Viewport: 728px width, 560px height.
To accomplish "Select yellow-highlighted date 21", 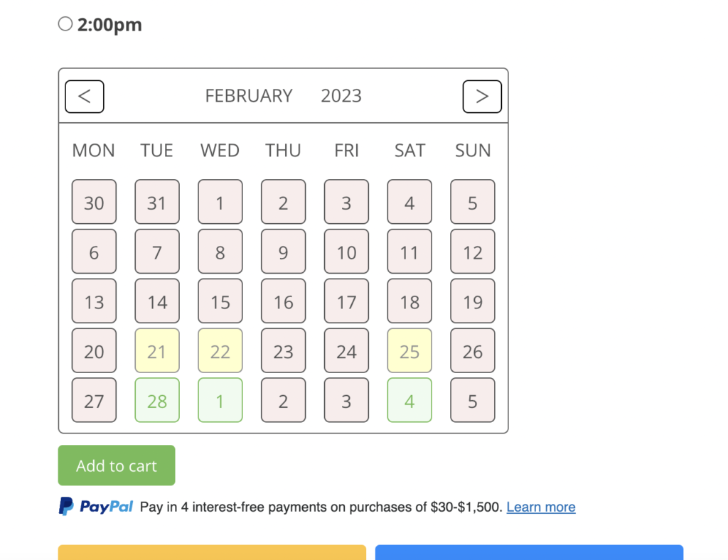I will click(157, 350).
